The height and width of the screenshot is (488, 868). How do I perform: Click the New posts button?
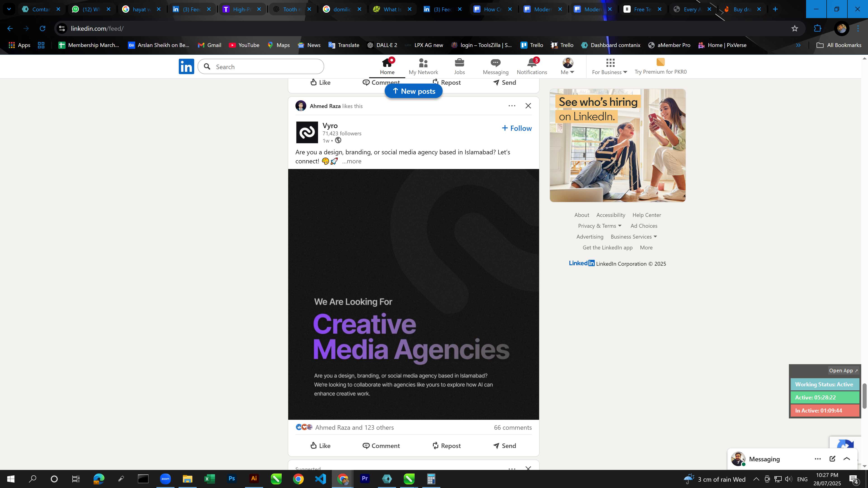413,91
